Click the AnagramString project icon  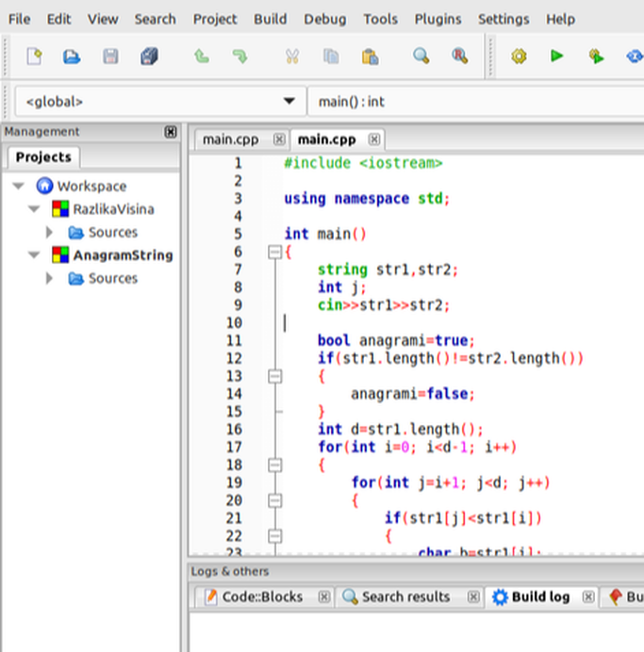click(x=60, y=254)
